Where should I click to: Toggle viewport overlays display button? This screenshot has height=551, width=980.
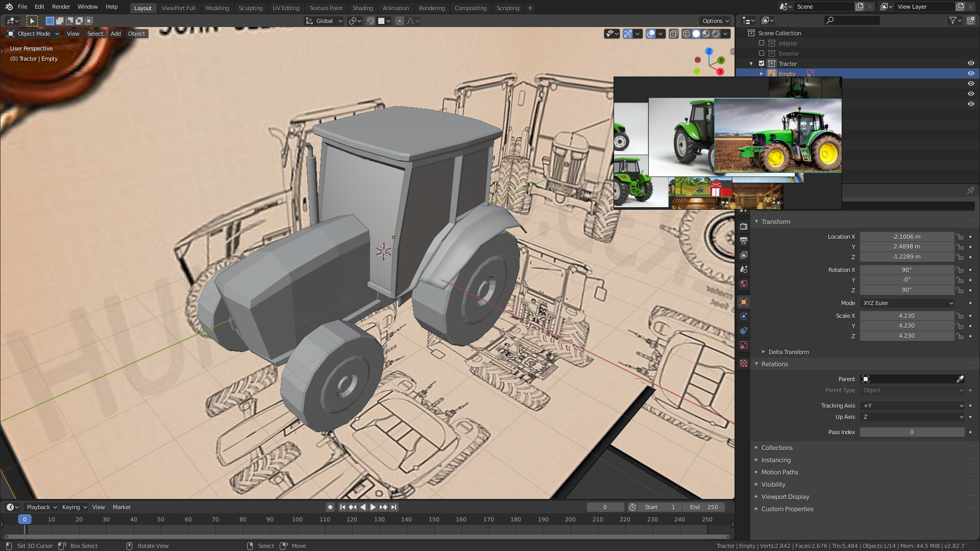tap(651, 34)
